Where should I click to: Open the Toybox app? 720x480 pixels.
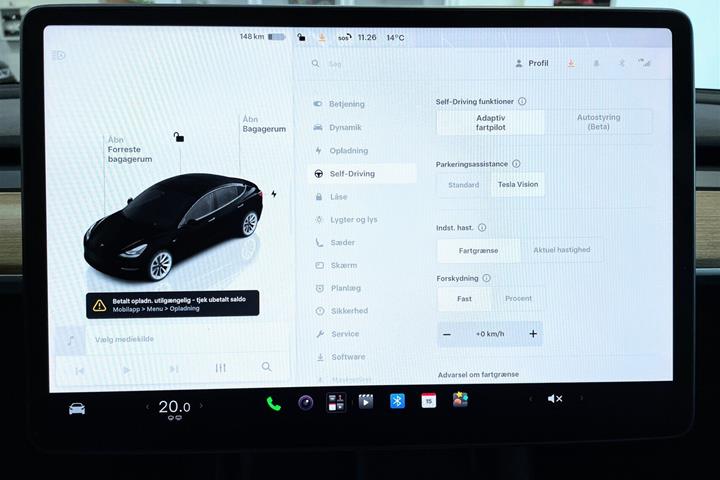460,400
